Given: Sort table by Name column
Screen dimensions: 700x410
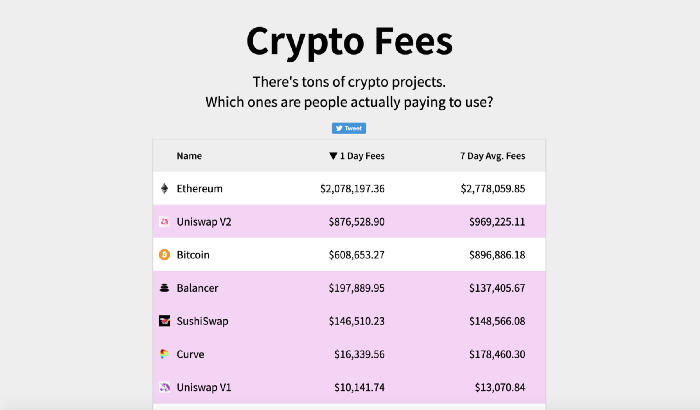Looking at the screenshot, I should [x=189, y=156].
